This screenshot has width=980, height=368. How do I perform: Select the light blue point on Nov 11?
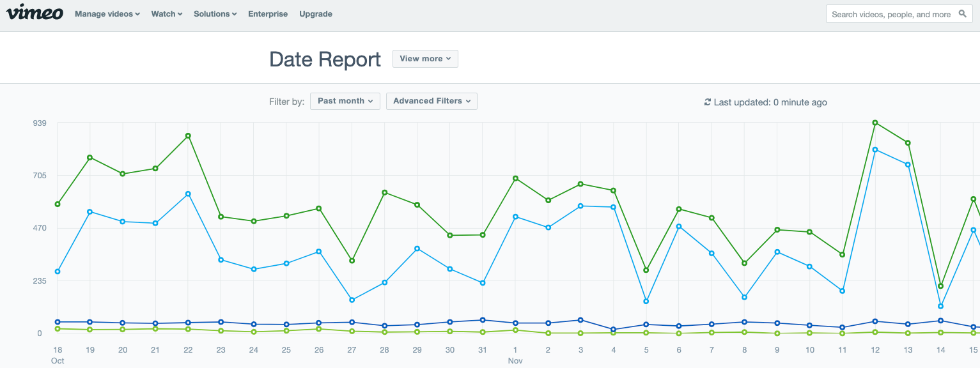843,291
